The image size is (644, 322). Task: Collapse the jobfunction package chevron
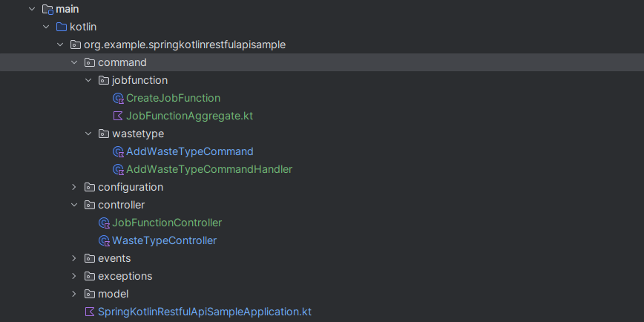[x=88, y=80]
